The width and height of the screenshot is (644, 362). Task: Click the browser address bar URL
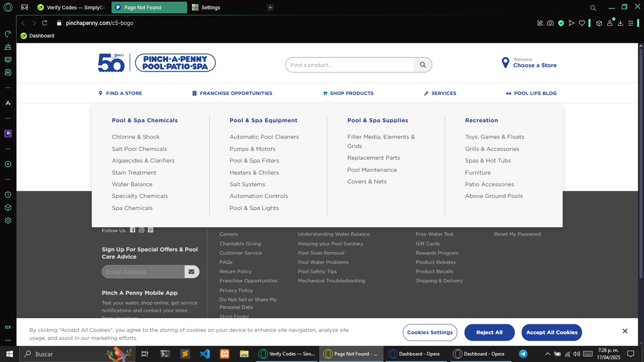pos(100,23)
